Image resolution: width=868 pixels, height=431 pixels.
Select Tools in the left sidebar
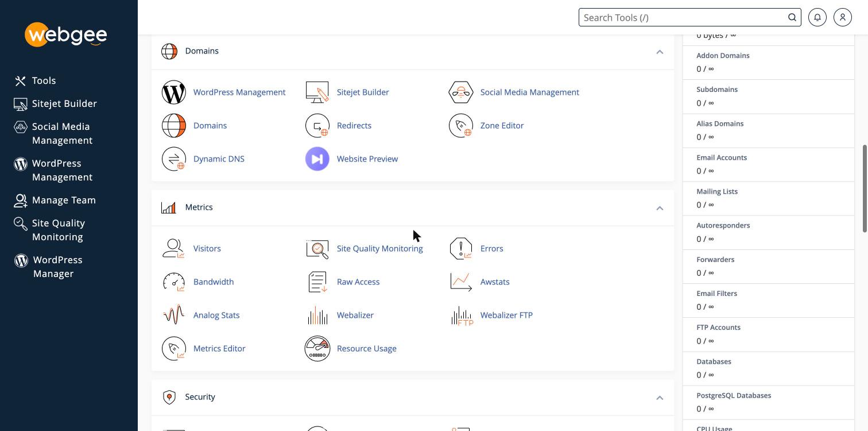36,80
